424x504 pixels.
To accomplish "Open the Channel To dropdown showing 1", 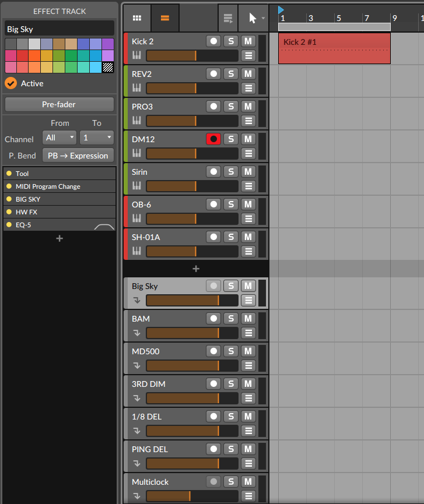I will click(97, 138).
